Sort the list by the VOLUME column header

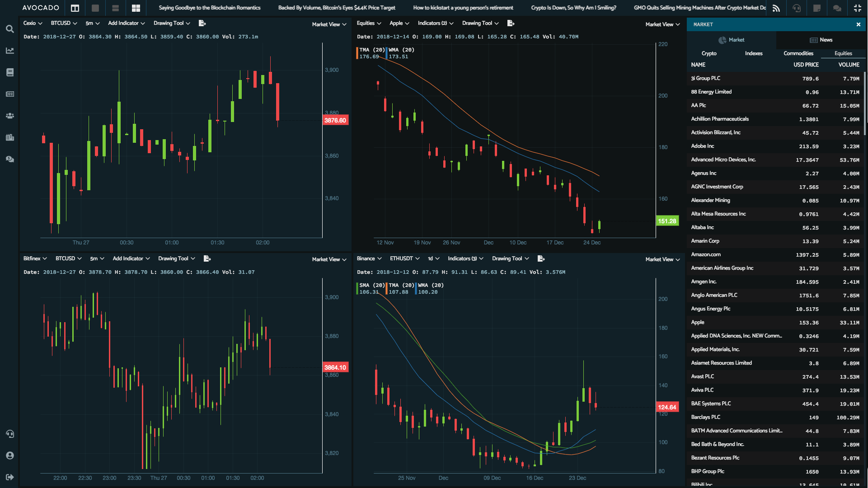(x=849, y=65)
